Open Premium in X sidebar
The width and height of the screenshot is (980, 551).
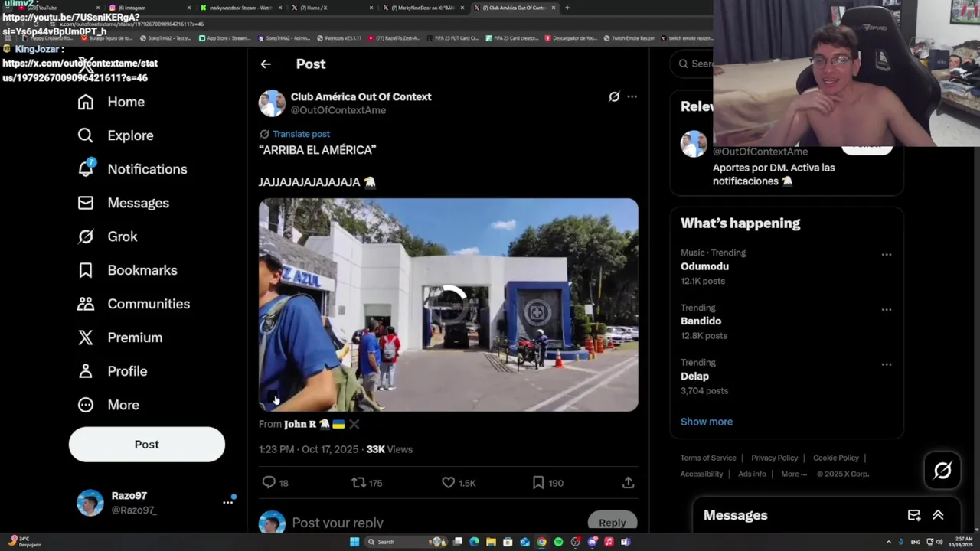pyautogui.click(x=120, y=337)
